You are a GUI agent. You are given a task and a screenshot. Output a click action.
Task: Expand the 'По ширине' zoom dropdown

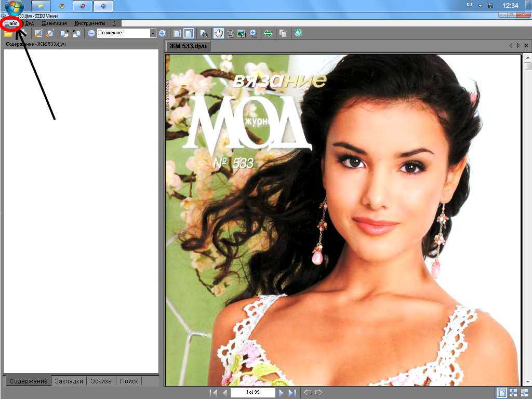[153, 33]
